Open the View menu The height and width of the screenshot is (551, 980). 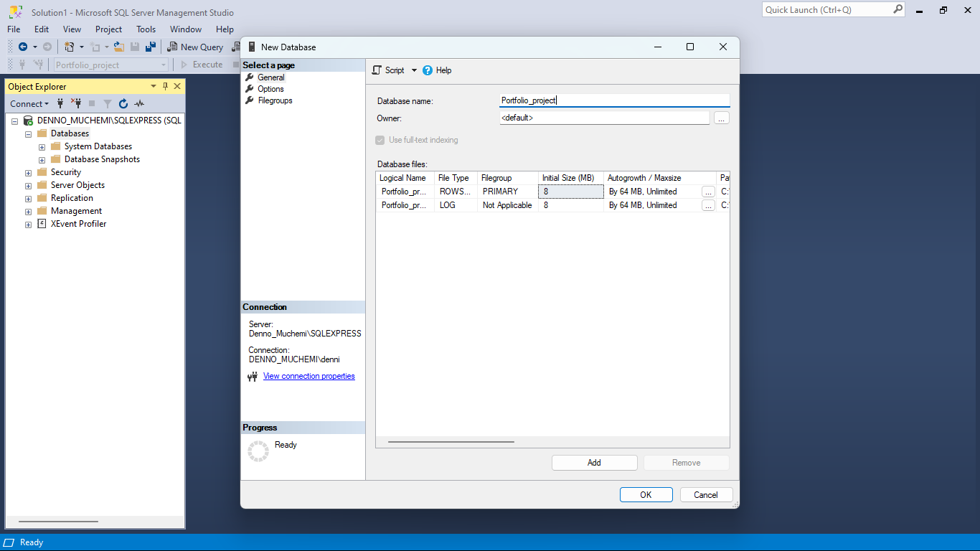click(x=72, y=29)
